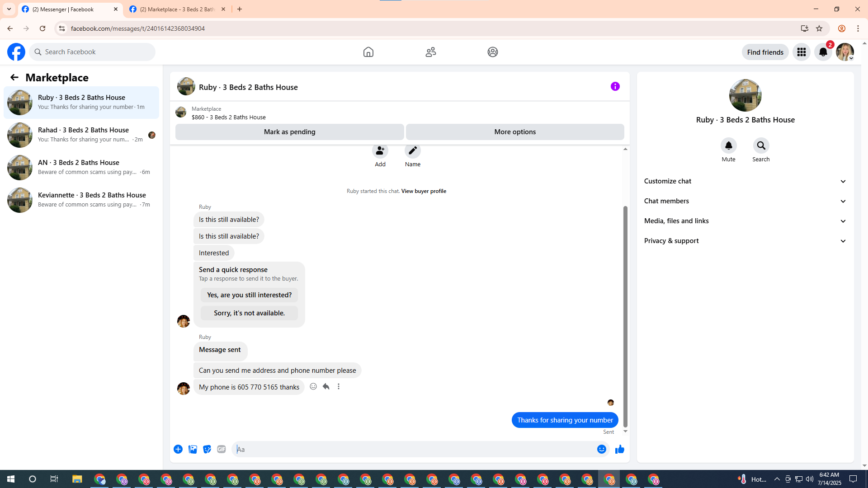Open more actions plus icon
Viewport: 868px width, 488px height.
[x=178, y=449]
